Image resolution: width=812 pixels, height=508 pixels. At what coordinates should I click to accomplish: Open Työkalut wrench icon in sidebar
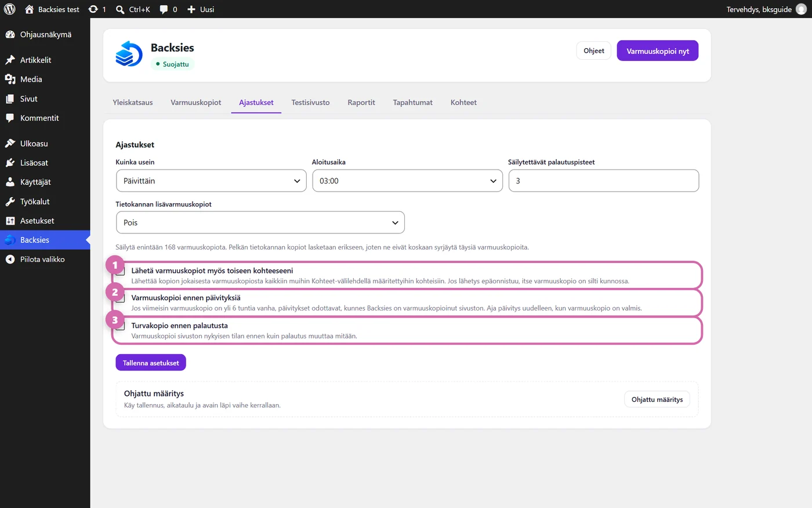(x=10, y=201)
